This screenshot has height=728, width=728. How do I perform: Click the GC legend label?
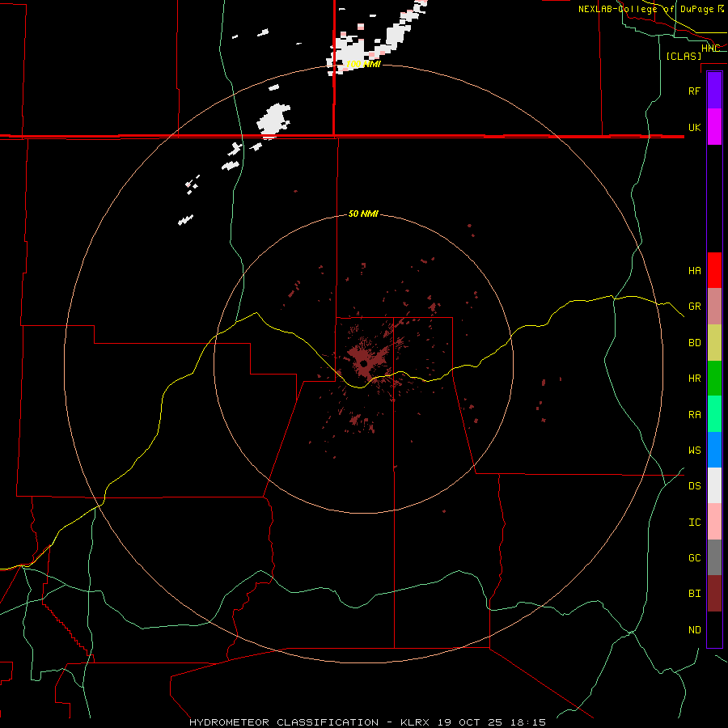(694, 557)
